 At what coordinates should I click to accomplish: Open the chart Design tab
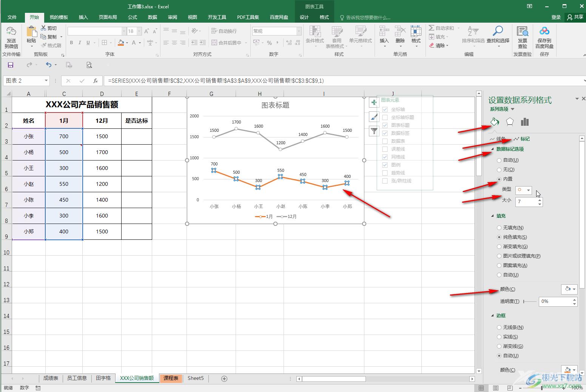[304, 17]
